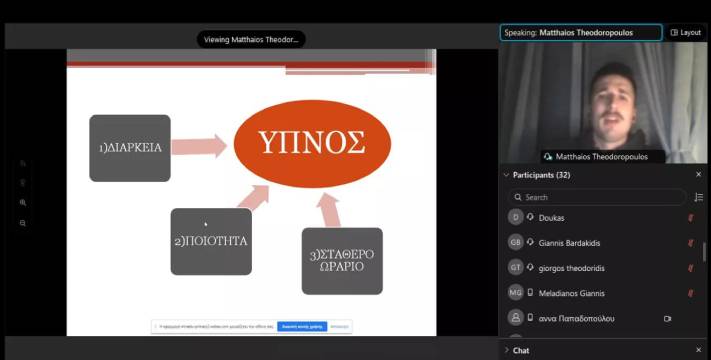Click the Viewing Matthaios Theodor... label
This screenshot has width=711, height=360.
(251, 39)
